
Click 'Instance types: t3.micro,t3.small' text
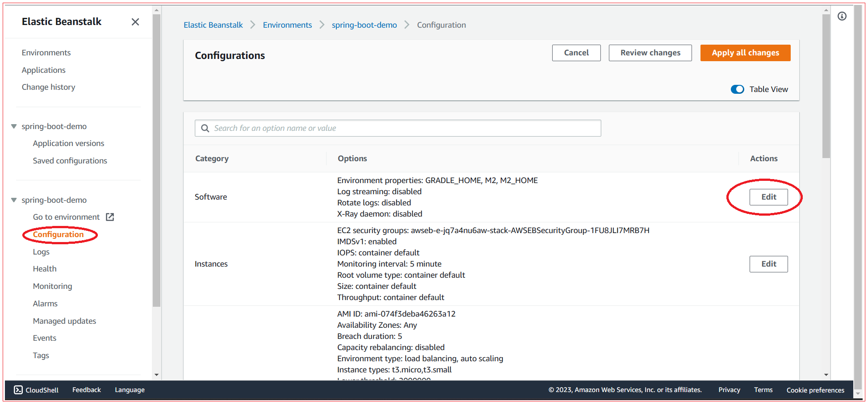(394, 370)
